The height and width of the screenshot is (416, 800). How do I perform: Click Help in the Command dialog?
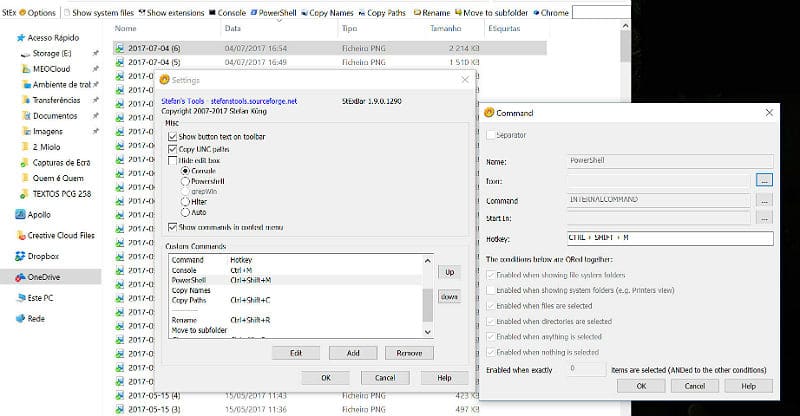click(x=748, y=386)
